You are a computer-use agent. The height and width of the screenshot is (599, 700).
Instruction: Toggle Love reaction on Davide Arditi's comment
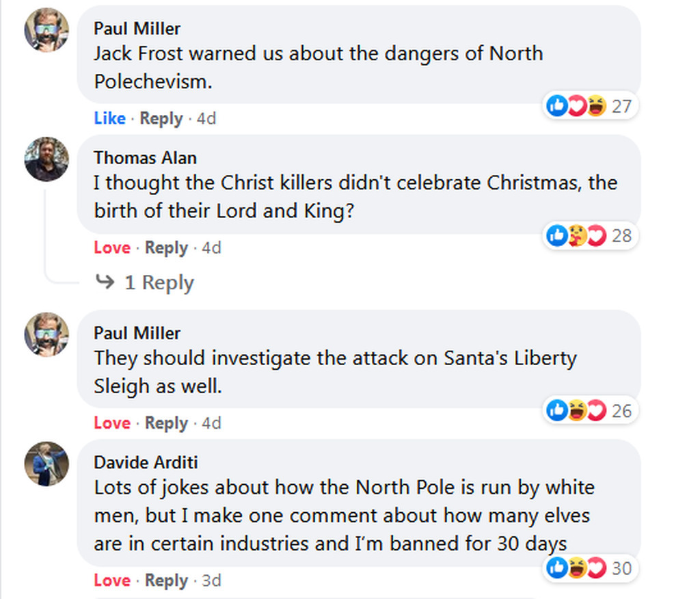click(x=112, y=581)
